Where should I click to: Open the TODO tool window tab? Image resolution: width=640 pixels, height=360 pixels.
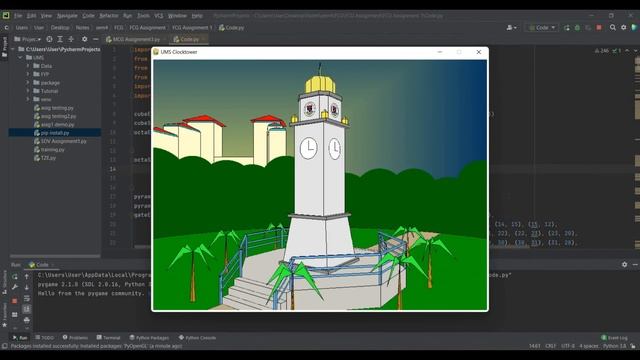point(44,338)
